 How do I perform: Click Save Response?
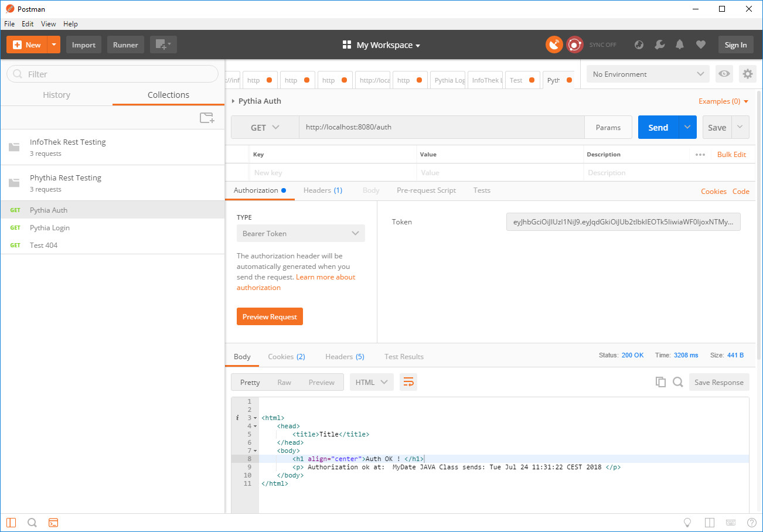click(719, 382)
